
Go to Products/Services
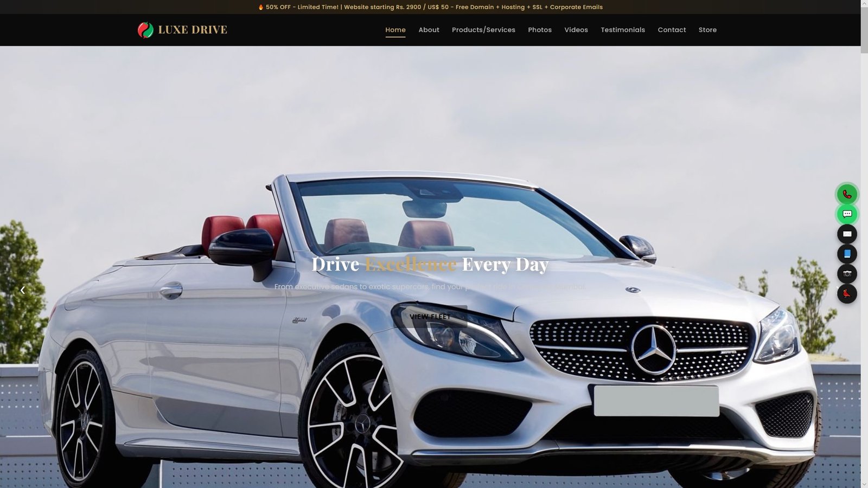[x=483, y=30]
